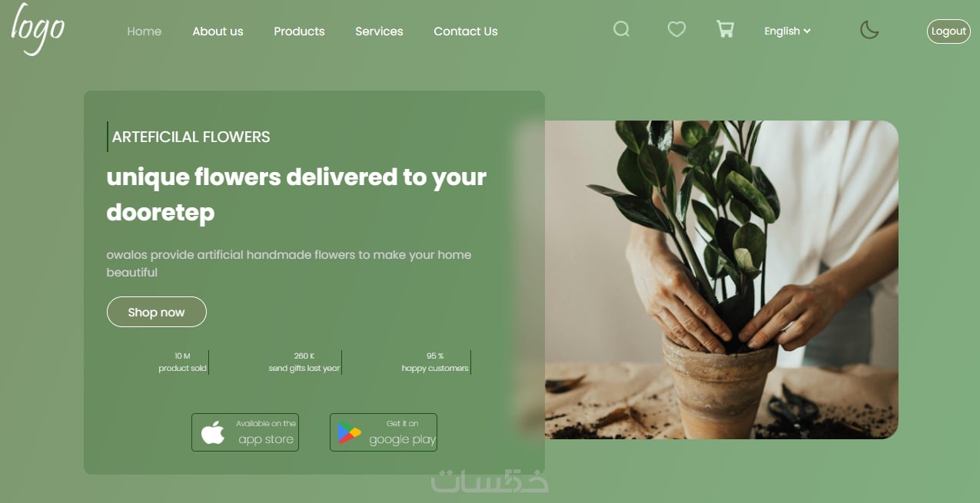Viewport: 980px width, 503px height.
Task: Click the chevron next to English
Action: tap(807, 31)
